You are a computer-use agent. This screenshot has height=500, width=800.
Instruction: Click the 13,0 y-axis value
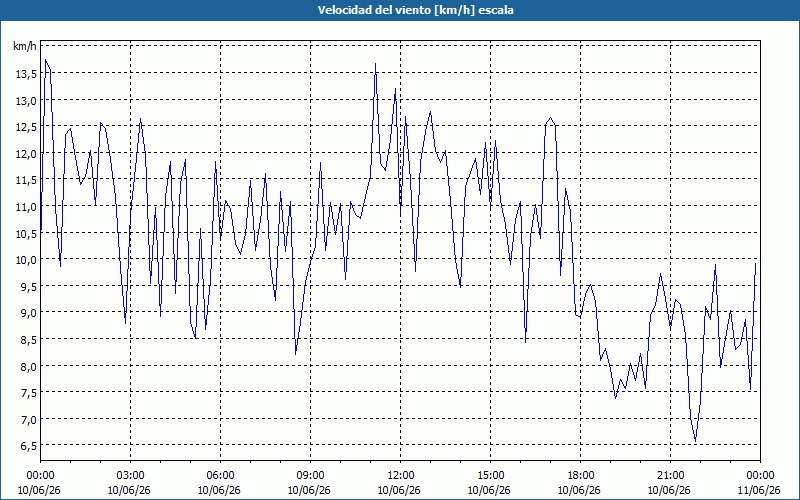point(26,100)
